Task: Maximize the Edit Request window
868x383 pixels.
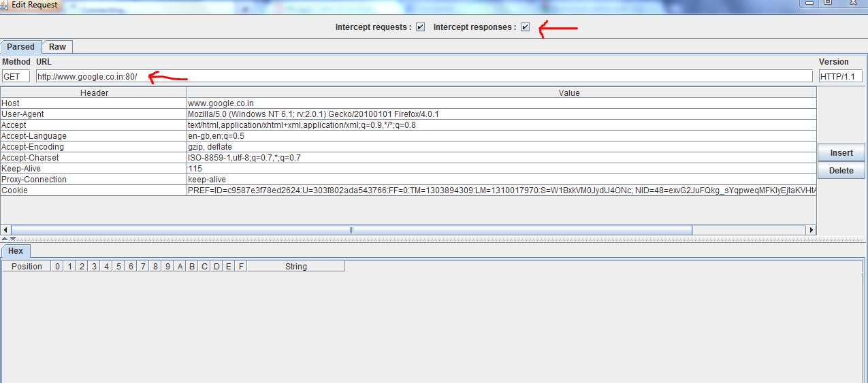Action: (x=827, y=4)
